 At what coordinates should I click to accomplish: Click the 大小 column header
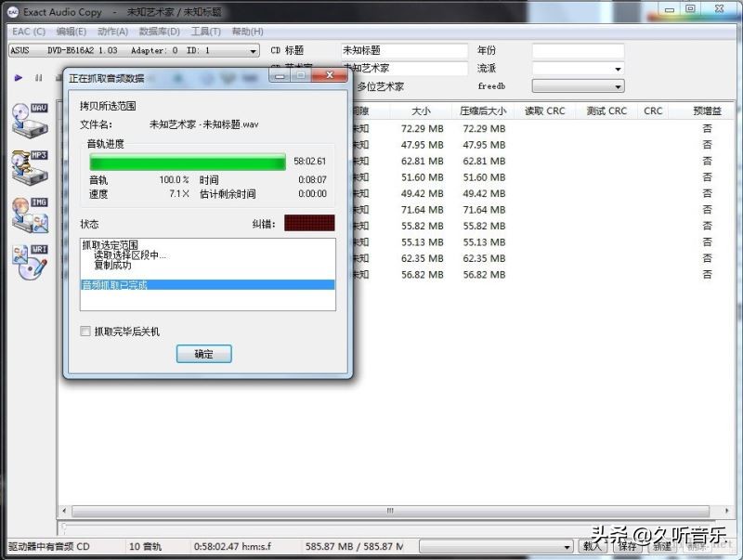(421, 111)
